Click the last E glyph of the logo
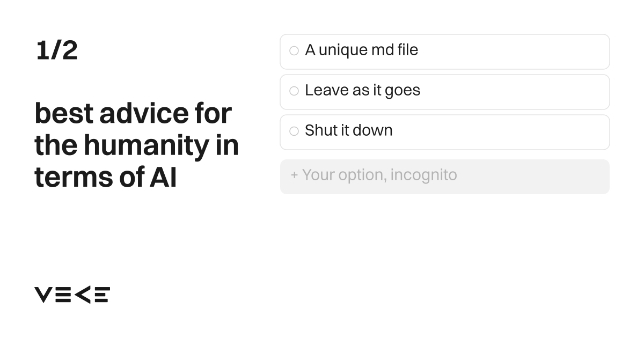 click(x=102, y=295)
